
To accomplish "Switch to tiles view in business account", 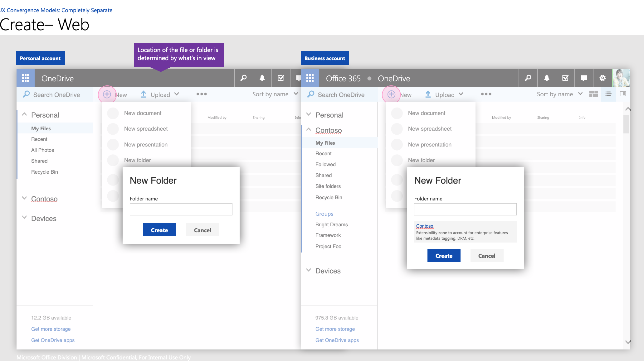I will (x=593, y=94).
